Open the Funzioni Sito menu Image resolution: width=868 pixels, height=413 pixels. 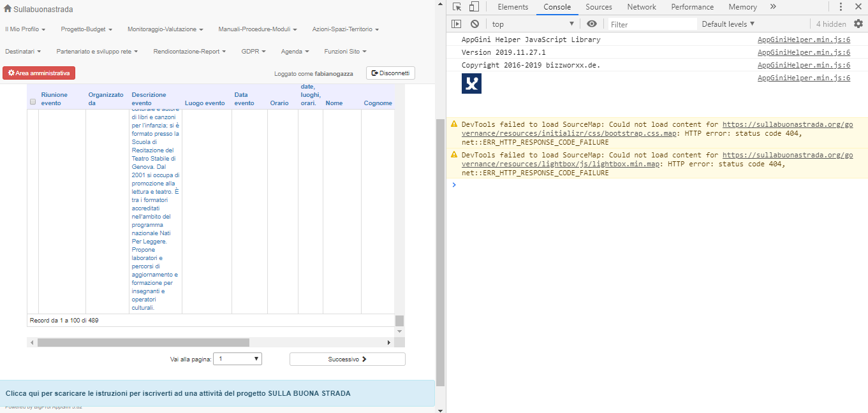click(x=345, y=51)
